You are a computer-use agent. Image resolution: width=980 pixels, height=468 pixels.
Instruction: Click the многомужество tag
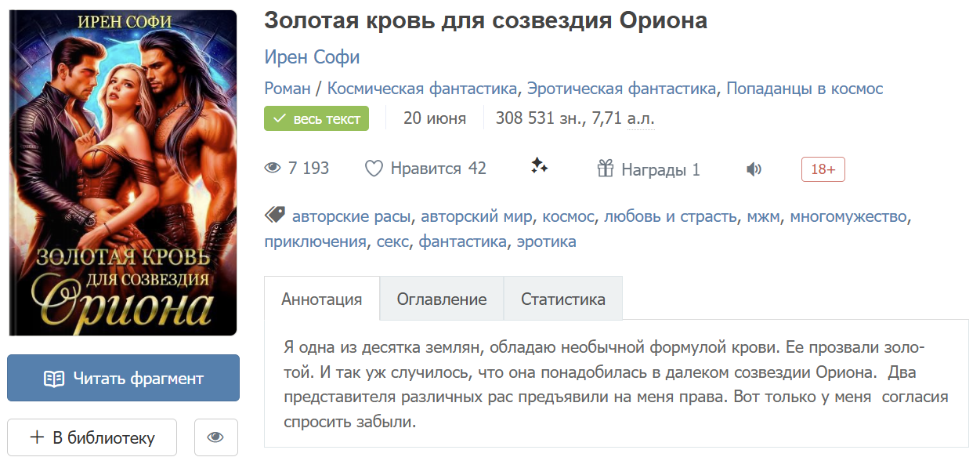(x=848, y=216)
